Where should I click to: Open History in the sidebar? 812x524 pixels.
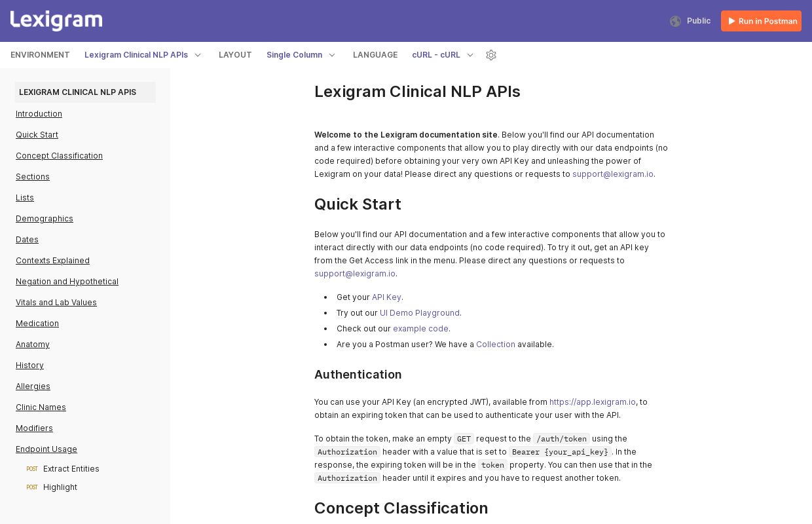coord(29,365)
